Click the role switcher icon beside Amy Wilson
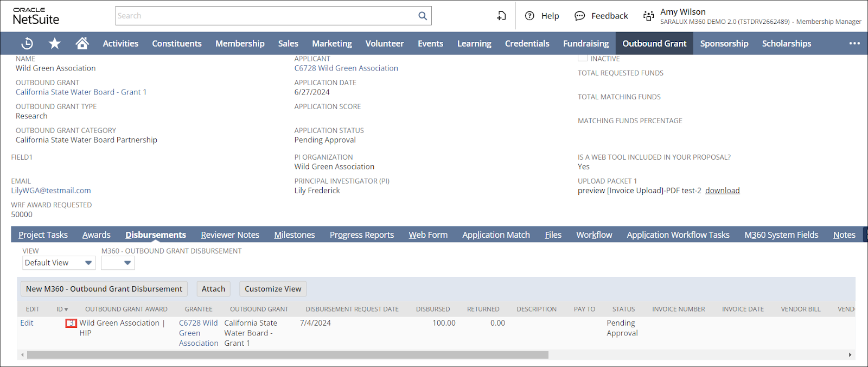This screenshot has height=367, width=868. pos(648,16)
